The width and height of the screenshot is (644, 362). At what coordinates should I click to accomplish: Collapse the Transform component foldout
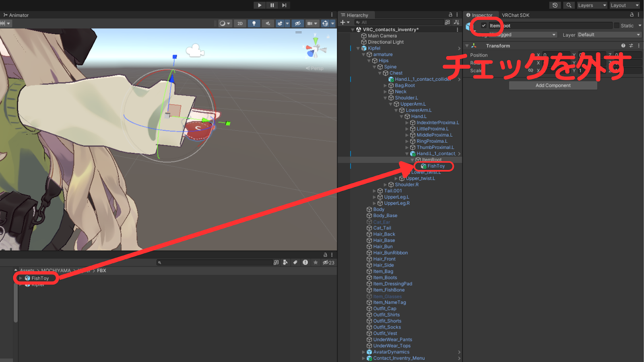[467, 46]
